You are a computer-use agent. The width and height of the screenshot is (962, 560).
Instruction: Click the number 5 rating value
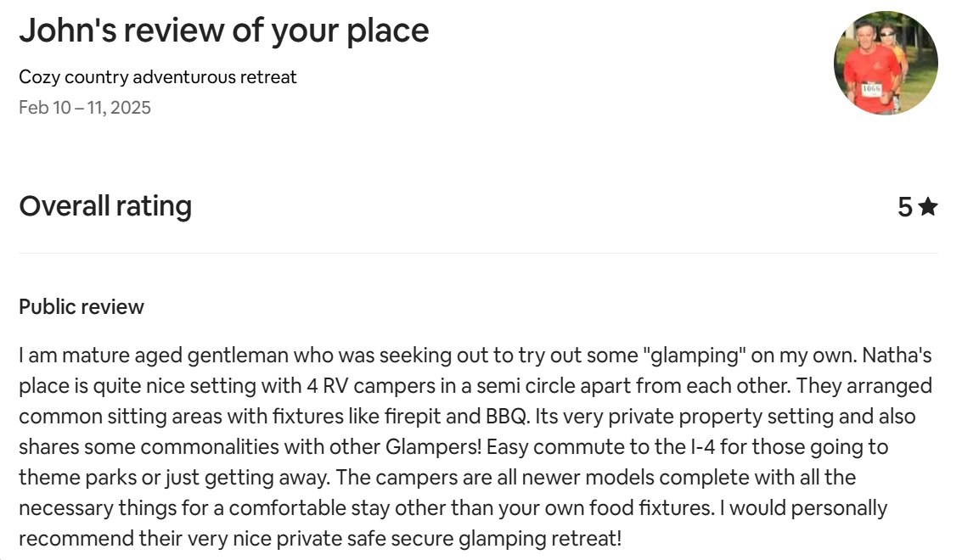905,207
